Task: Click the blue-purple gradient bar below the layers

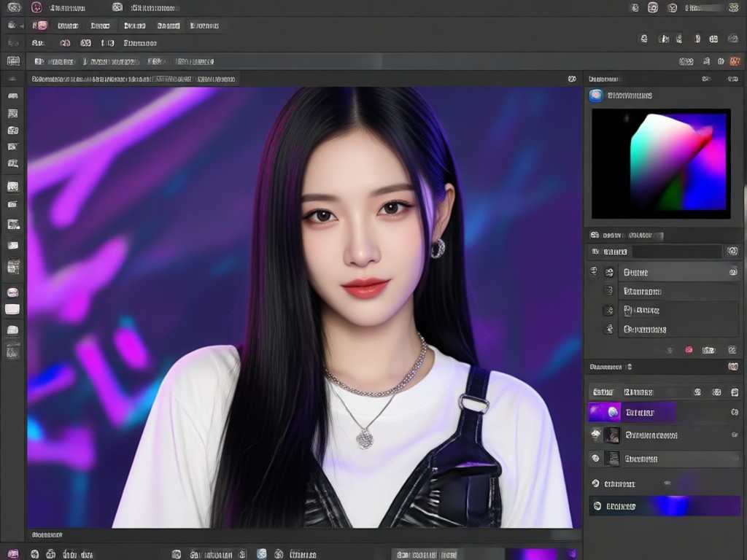Action: tap(665, 506)
